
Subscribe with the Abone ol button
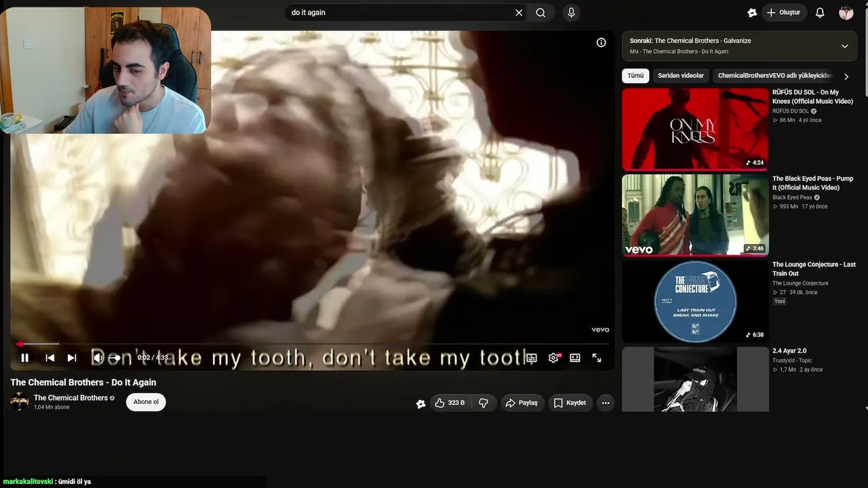click(146, 402)
